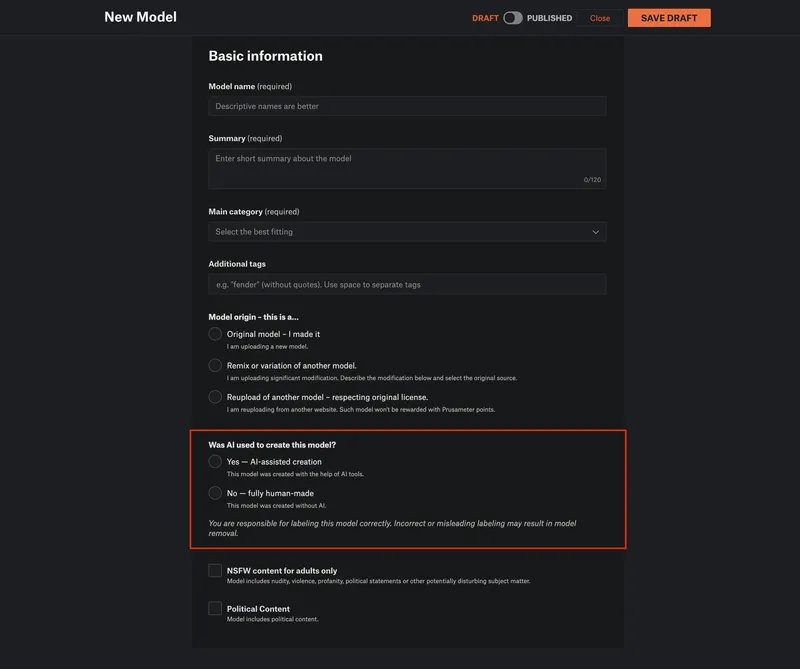Screen dimensions: 800x669
Task: Click the 'Original model – I made it' label text
Action: (x=273, y=334)
